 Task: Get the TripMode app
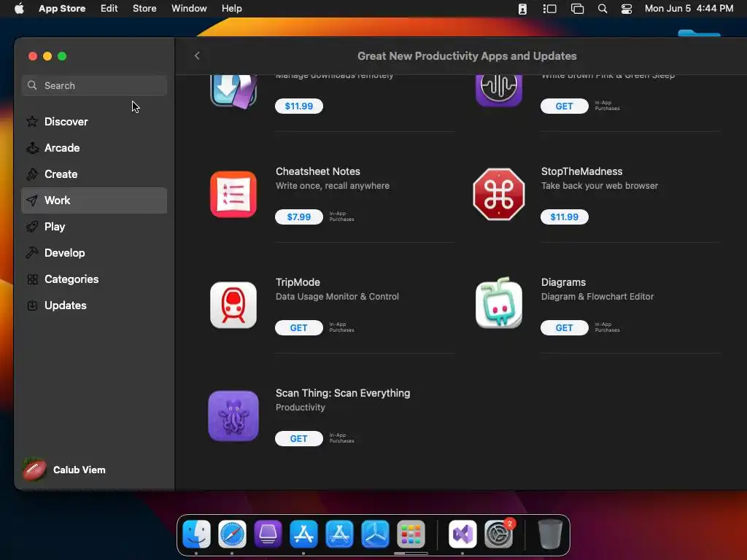coord(298,328)
